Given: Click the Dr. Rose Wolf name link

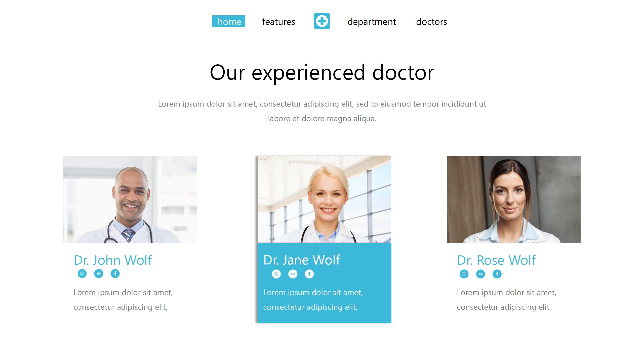Looking at the screenshot, I should pyautogui.click(x=496, y=260).
